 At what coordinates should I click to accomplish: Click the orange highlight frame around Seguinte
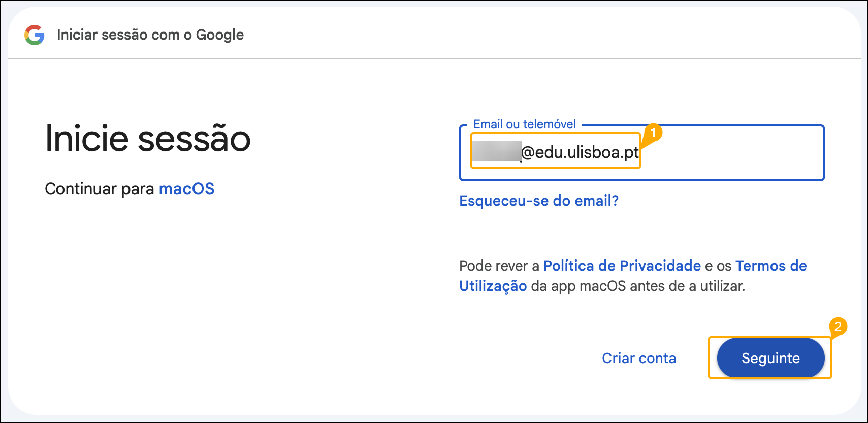(x=770, y=357)
